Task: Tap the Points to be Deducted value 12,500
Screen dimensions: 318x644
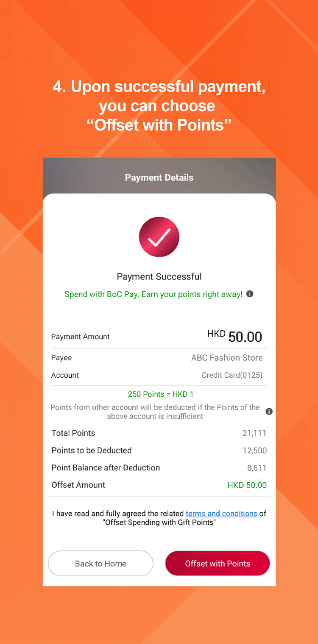Action: tap(254, 451)
